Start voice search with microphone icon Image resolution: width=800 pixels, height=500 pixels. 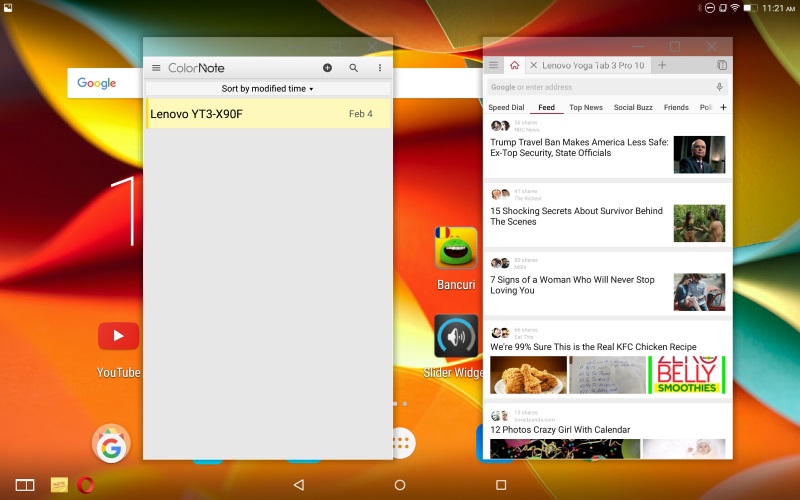(x=719, y=87)
